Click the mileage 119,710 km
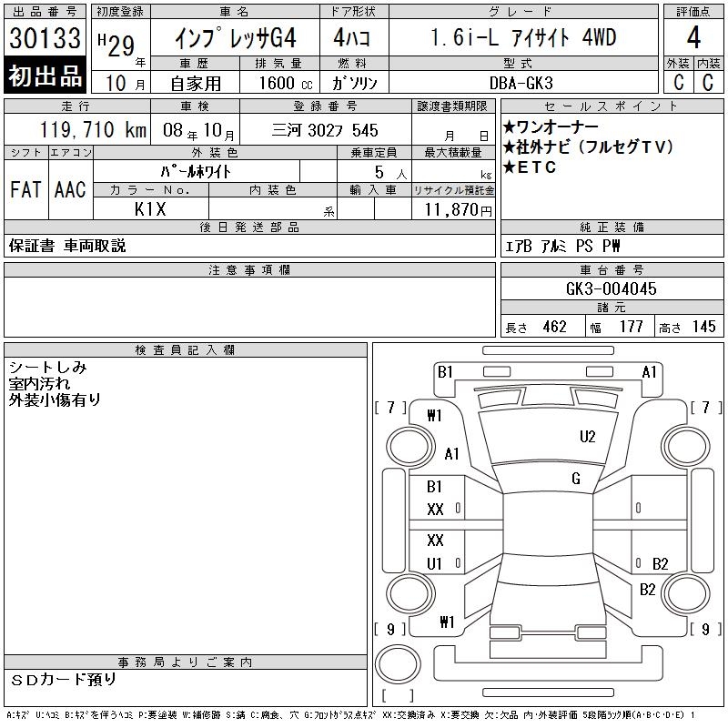 click(x=93, y=130)
